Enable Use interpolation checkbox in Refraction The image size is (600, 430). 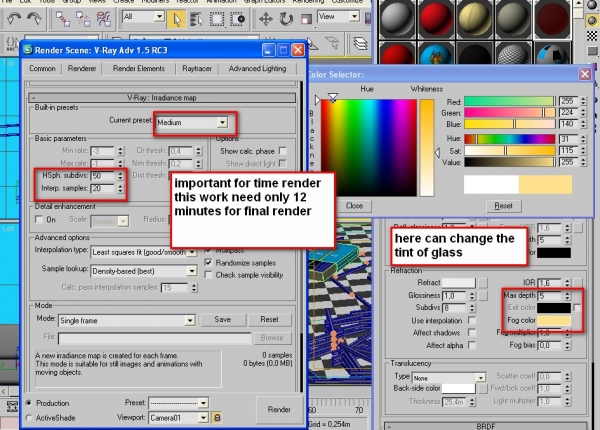pyautogui.click(x=472, y=320)
